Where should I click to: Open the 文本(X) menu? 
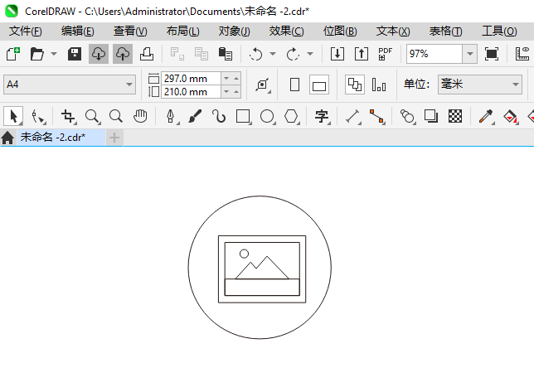click(x=393, y=31)
